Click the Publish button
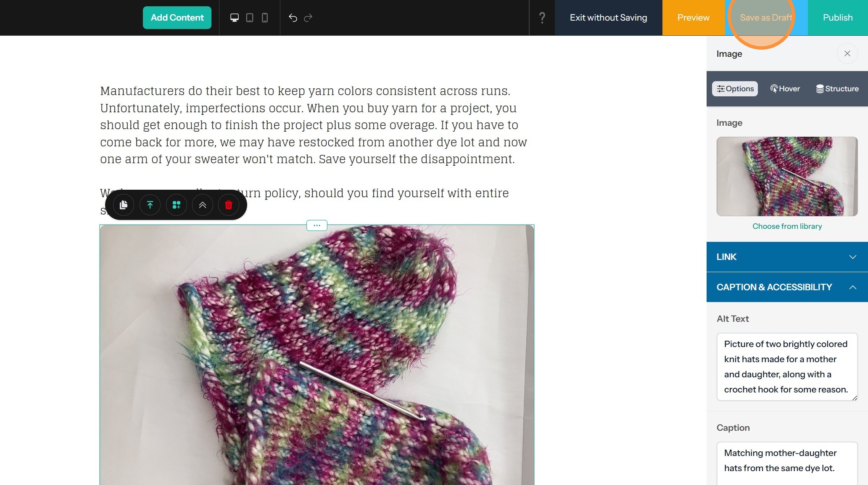The height and width of the screenshot is (485, 868). click(x=837, y=18)
